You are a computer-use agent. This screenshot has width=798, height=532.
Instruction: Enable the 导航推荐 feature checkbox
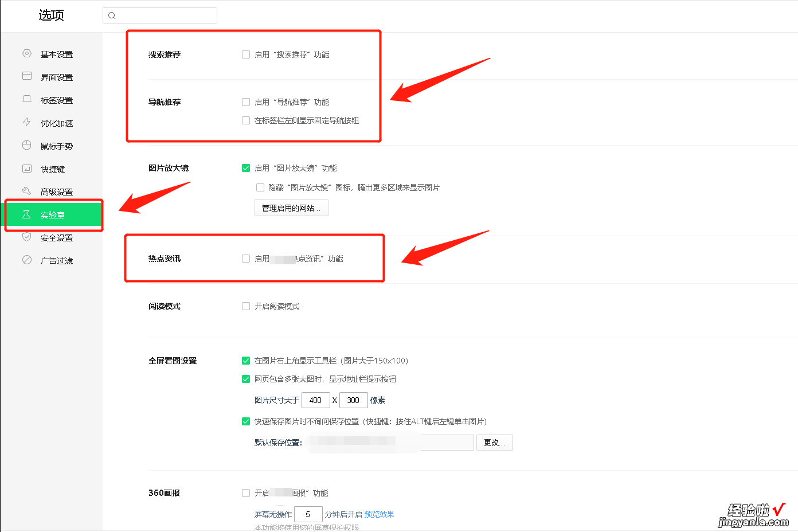[x=246, y=102]
